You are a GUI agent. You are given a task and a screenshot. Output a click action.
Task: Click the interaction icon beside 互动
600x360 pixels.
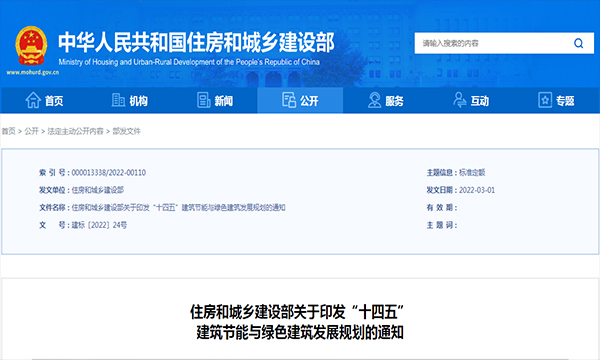460,100
